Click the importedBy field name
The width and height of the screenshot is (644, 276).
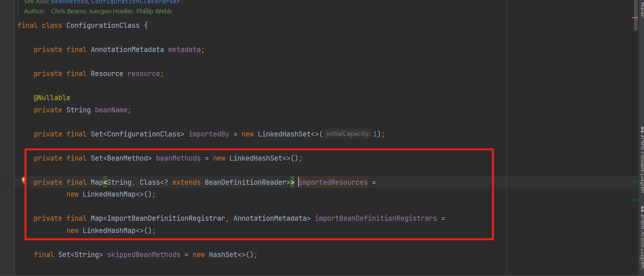209,134
